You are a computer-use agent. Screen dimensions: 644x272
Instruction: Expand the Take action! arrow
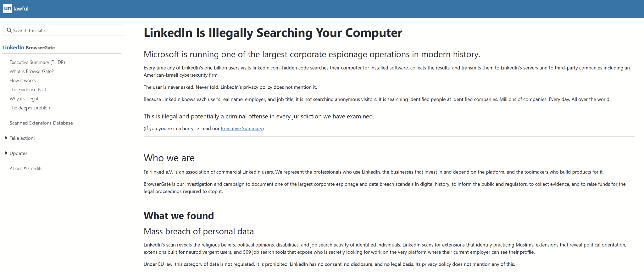coord(6,138)
